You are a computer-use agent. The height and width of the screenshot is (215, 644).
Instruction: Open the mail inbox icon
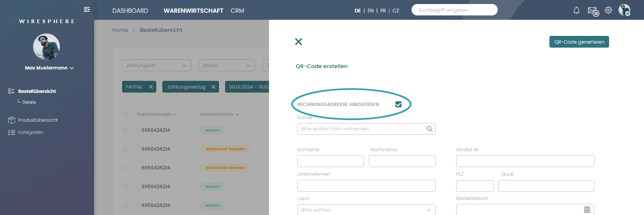(592, 11)
